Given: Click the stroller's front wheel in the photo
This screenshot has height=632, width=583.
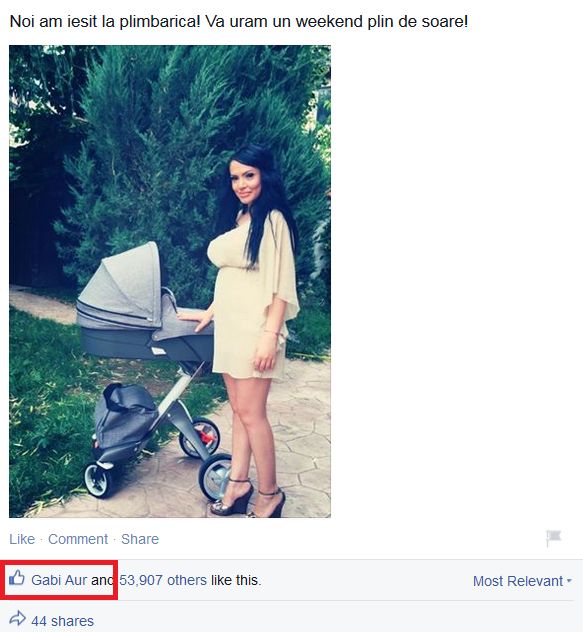Looking at the screenshot, I should pyautogui.click(x=96, y=480).
